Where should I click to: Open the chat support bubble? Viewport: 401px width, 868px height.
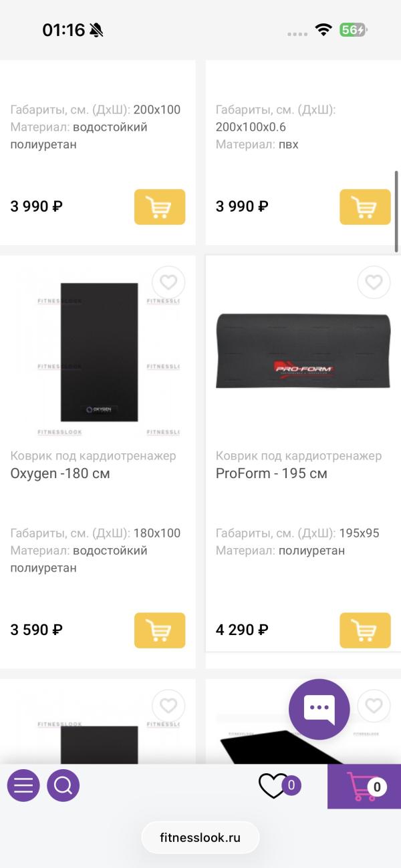pyautogui.click(x=319, y=710)
